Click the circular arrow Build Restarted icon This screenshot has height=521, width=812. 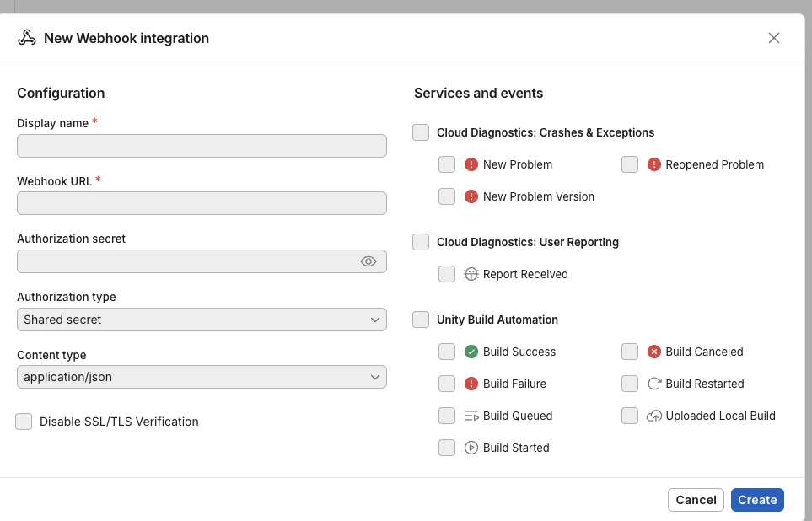[653, 384]
